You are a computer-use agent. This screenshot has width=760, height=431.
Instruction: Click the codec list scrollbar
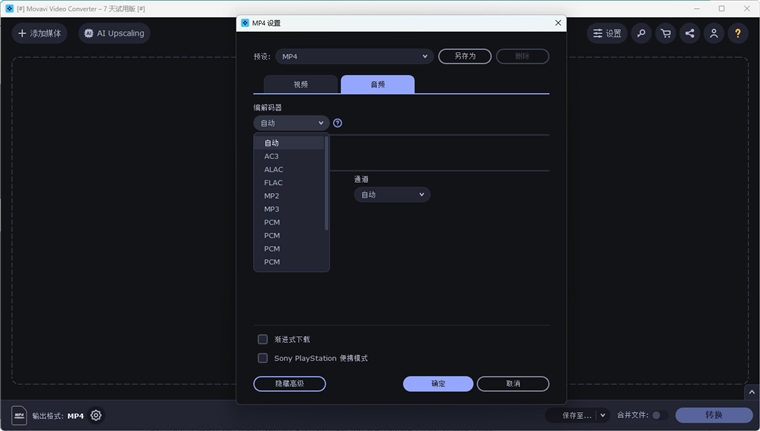pos(326,183)
